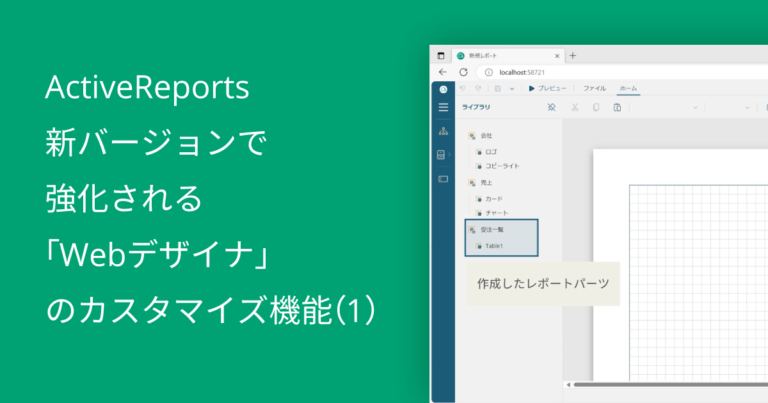Image resolution: width=768 pixels, height=403 pixels.
Task: Click the ActiveReports logo icon
Action: pos(443,89)
